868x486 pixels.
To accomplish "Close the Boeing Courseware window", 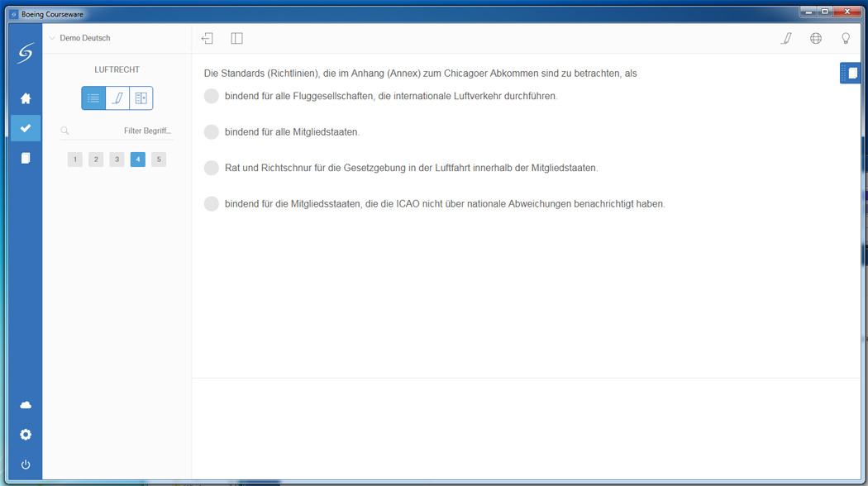I will pos(847,12).
